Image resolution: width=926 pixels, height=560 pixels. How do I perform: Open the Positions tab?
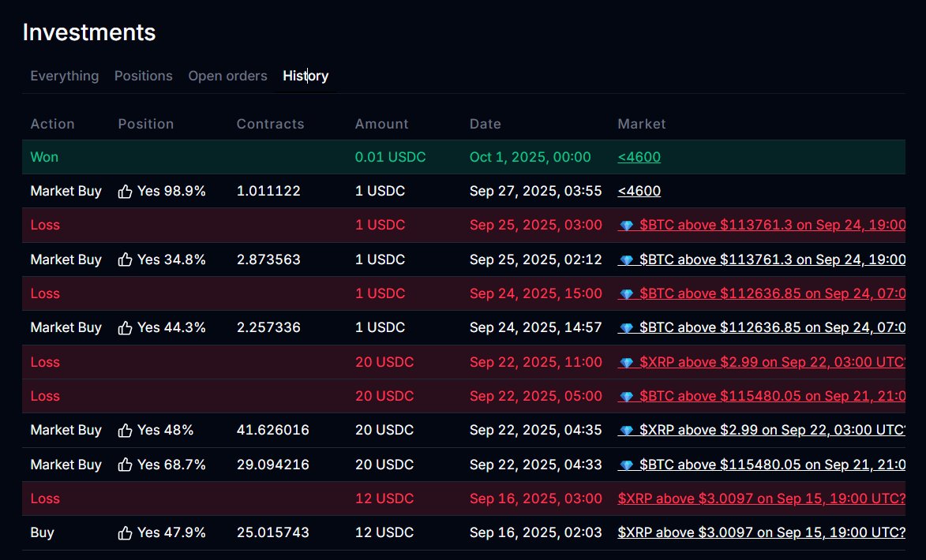pyautogui.click(x=144, y=77)
